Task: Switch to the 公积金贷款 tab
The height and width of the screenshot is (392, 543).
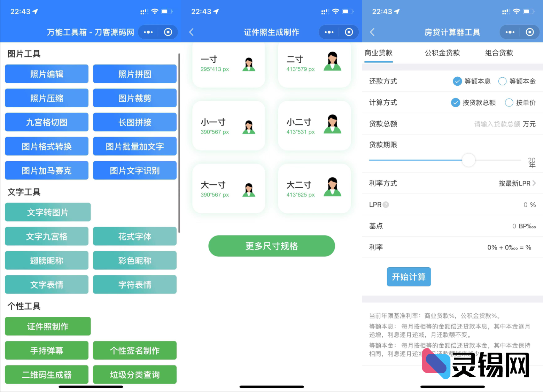Action: pyautogui.click(x=442, y=53)
